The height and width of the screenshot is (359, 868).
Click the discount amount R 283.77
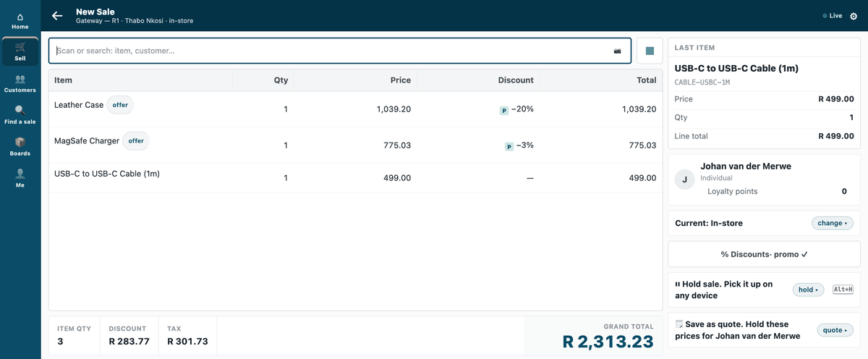pyautogui.click(x=129, y=341)
